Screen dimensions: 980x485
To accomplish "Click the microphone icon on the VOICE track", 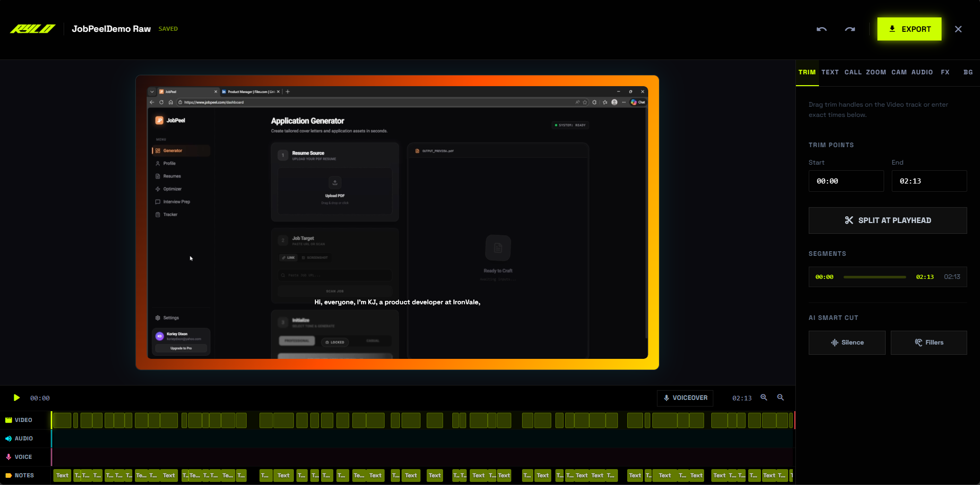I will tap(8, 457).
